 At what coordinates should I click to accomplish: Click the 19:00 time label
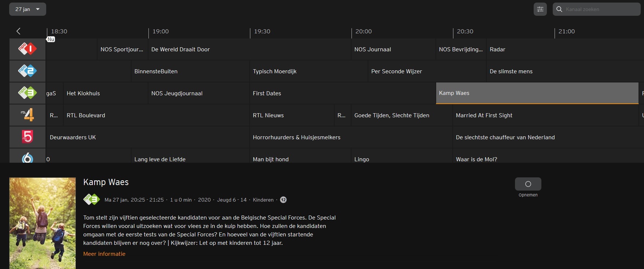click(161, 32)
